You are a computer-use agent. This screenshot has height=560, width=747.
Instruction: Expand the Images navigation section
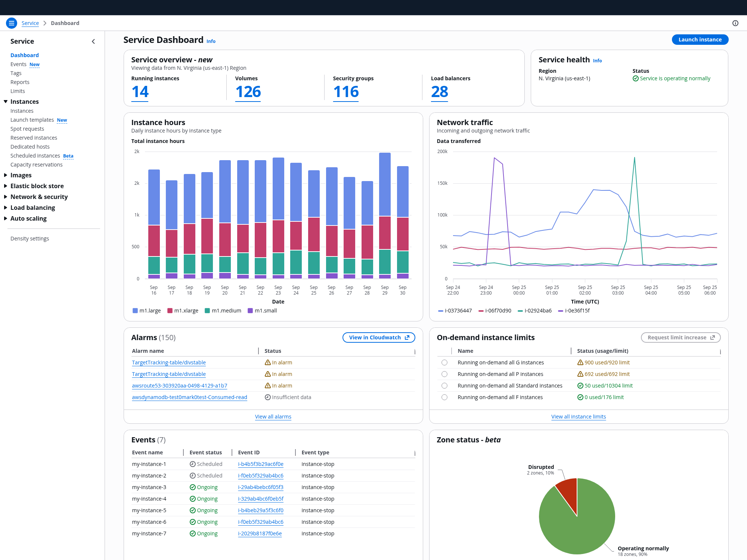coord(6,175)
